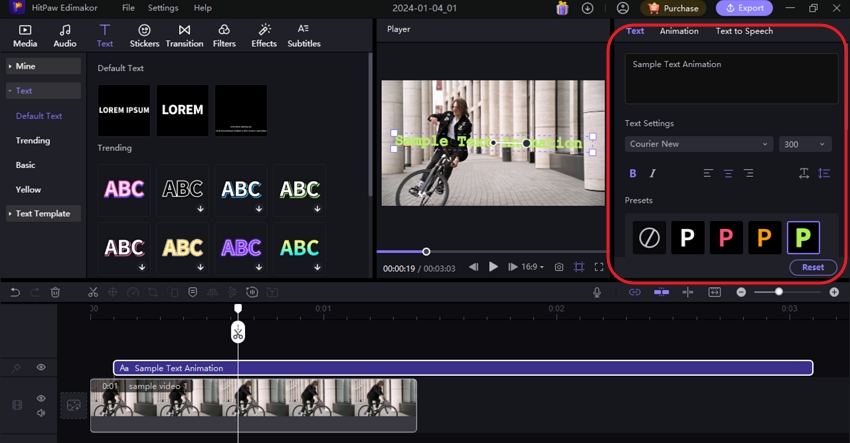
Task: Open the Settings menu
Action: point(163,8)
